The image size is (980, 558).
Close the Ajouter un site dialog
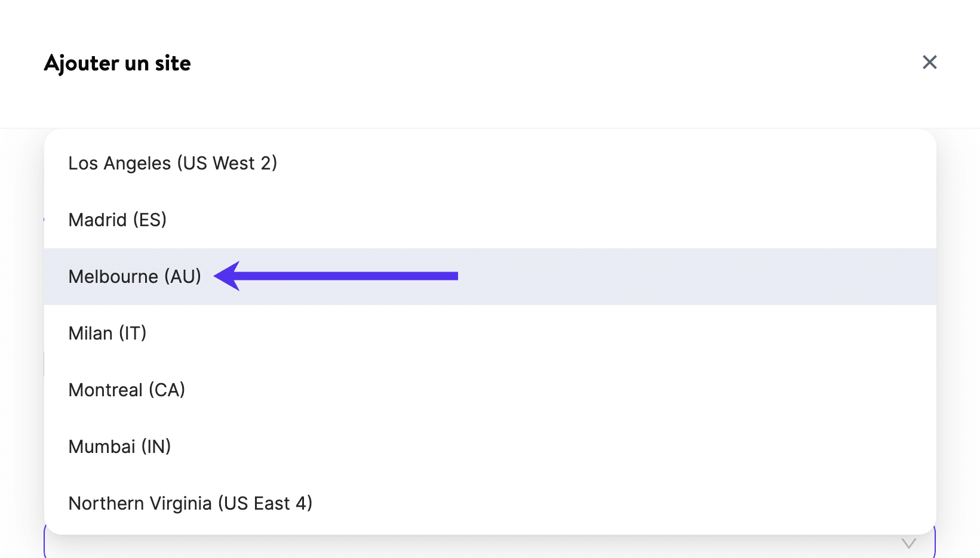tap(929, 62)
